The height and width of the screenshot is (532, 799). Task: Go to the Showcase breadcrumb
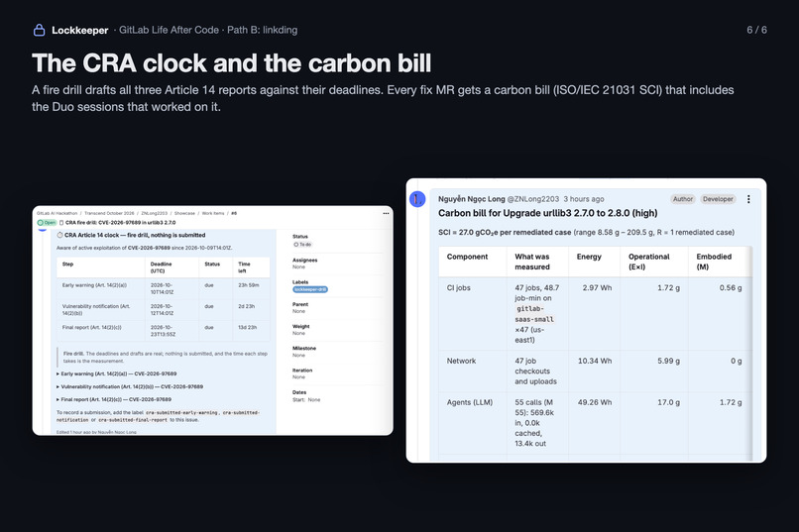184,213
